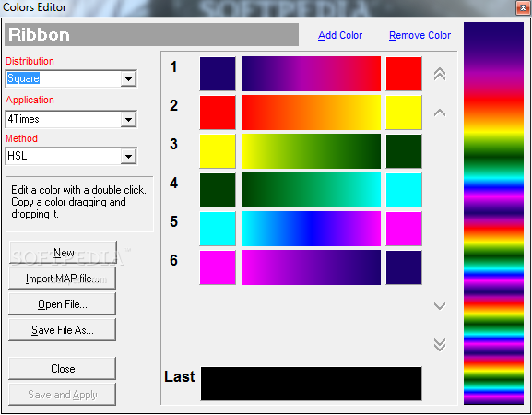The width and height of the screenshot is (532, 415).
Task: Open the Distribution dropdown showing Square
Action: tap(71, 78)
